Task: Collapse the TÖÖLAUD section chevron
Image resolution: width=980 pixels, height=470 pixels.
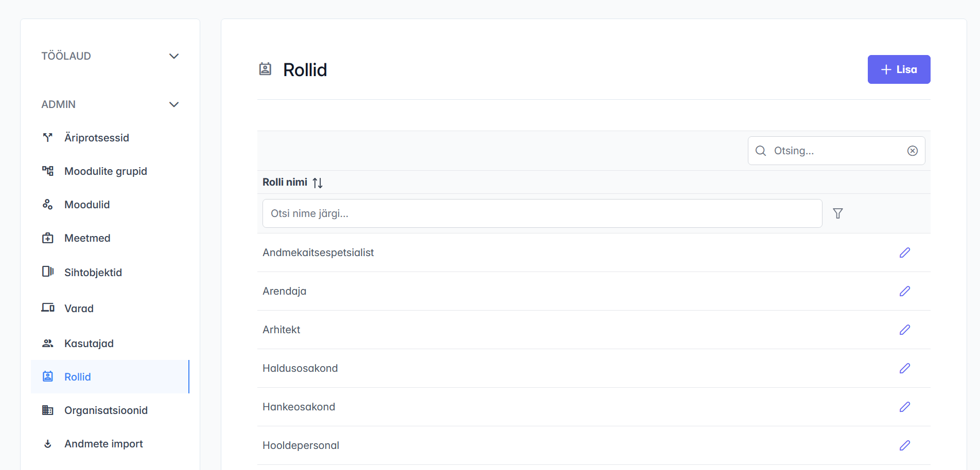Action: (x=174, y=56)
